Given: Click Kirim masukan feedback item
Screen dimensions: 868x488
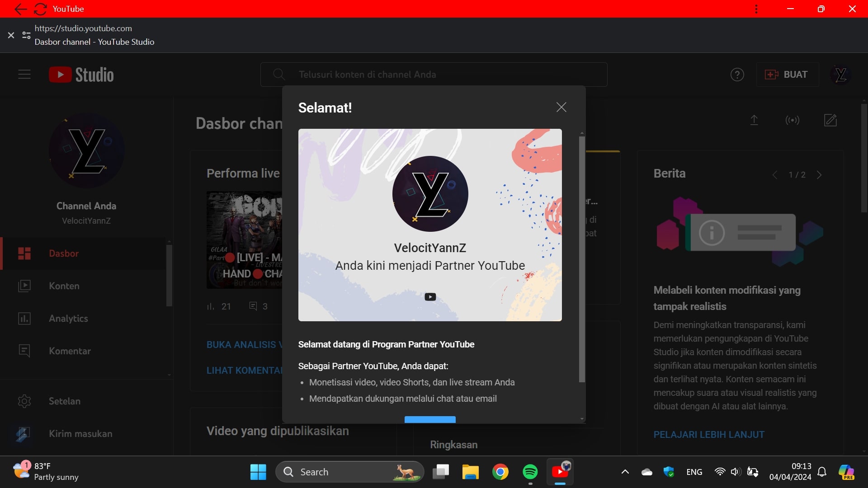Looking at the screenshot, I should tap(80, 434).
